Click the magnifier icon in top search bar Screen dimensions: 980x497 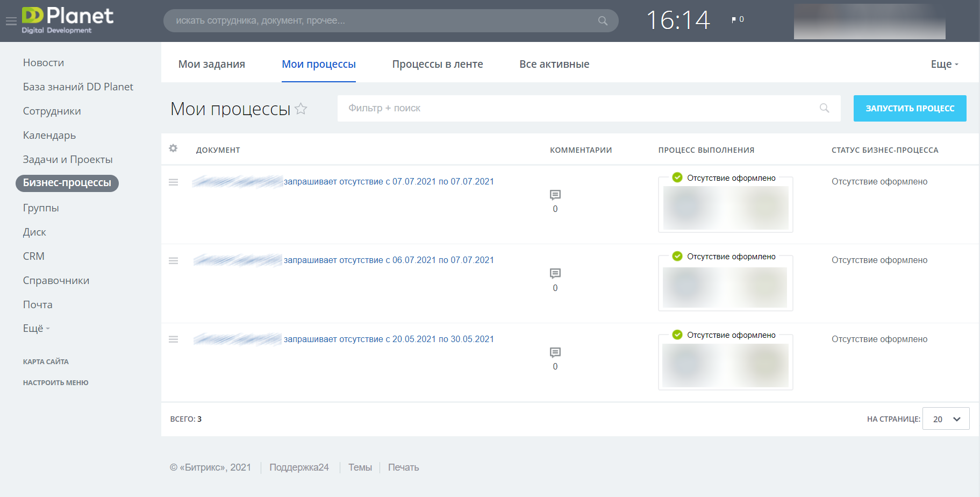(603, 20)
